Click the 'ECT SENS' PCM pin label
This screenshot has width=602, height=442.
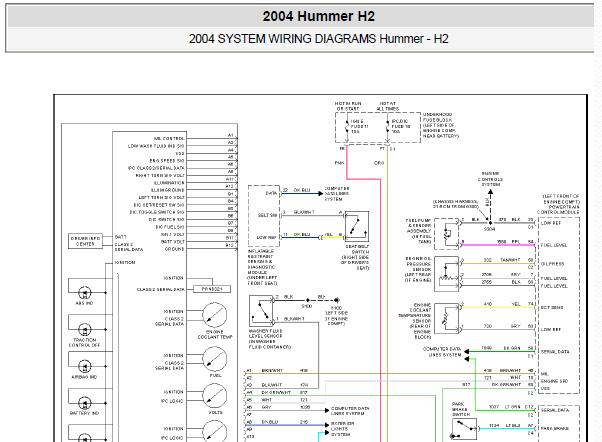[x=552, y=308]
